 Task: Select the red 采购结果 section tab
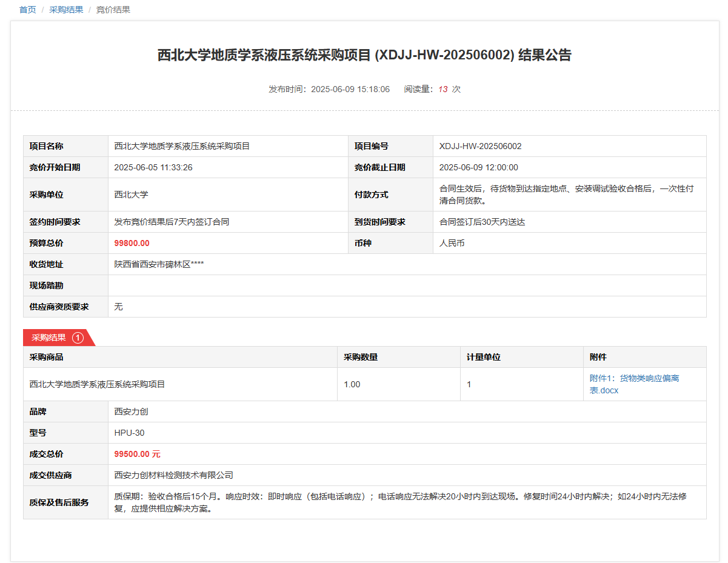pos(49,338)
